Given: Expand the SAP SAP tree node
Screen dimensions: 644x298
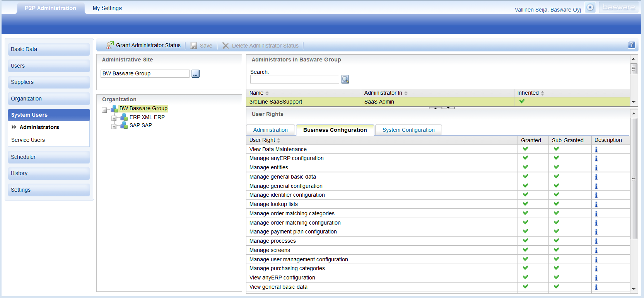Looking at the screenshot, I should click(114, 126).
